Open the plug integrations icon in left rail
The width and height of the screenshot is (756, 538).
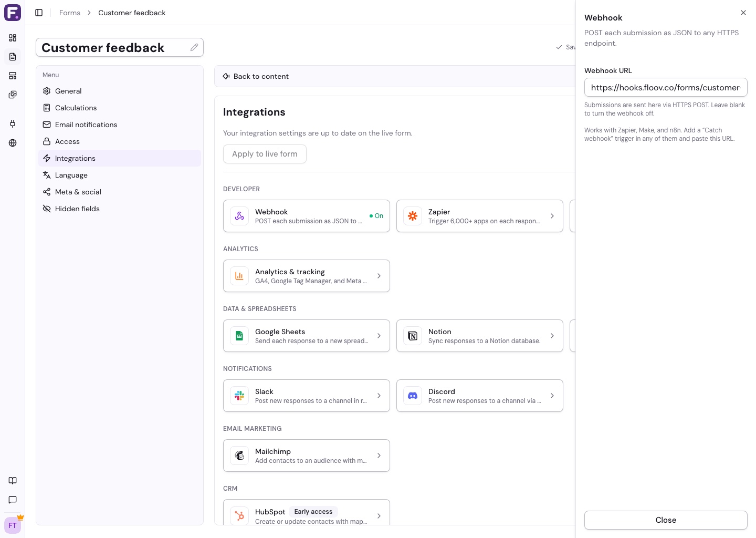[13, 124]
